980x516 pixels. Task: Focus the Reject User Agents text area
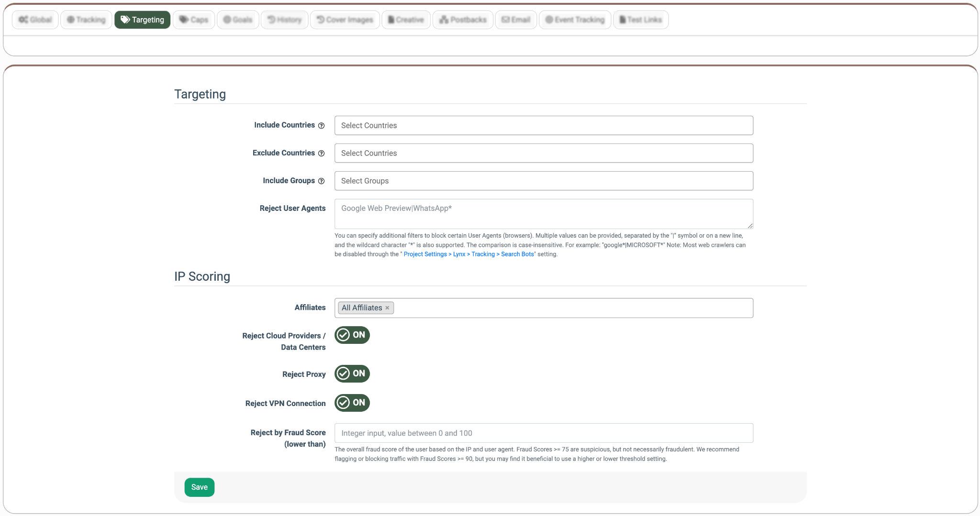pos(544,214)
